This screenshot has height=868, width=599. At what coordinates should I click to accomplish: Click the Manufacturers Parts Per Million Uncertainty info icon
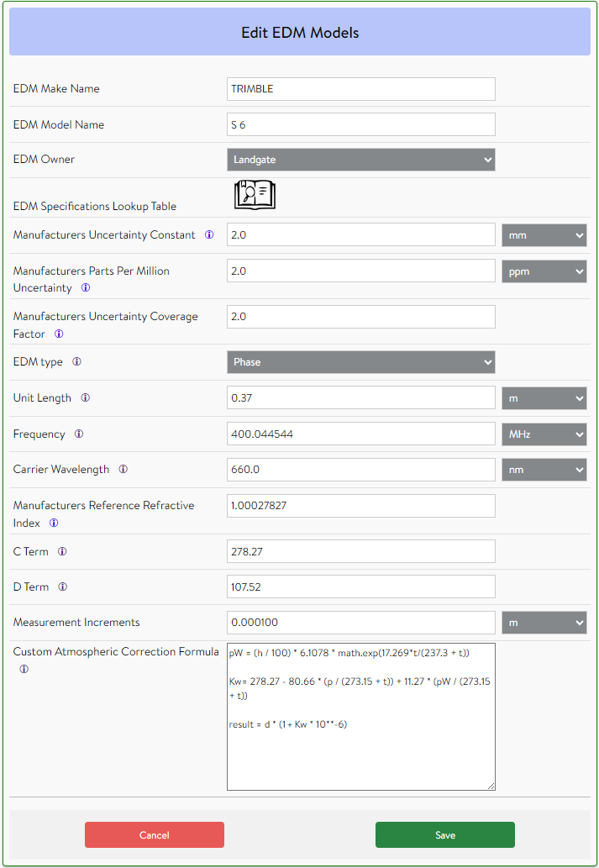[87, 288]
